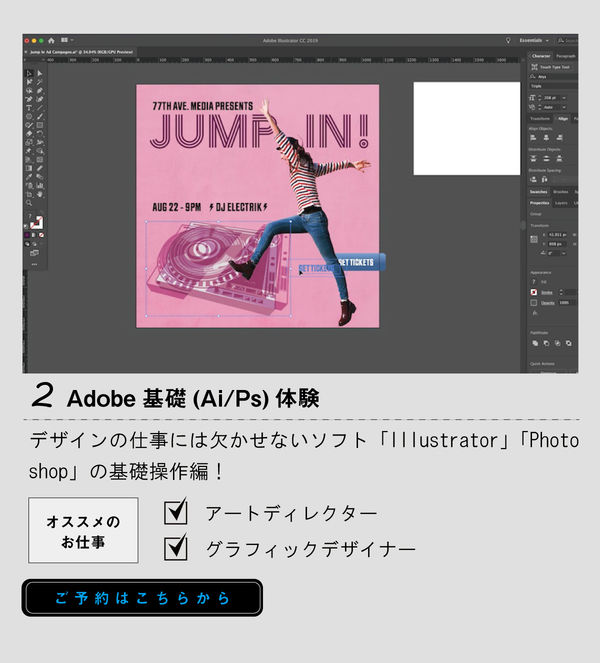Click the Opacity checkbox swatch in Appearance

pyautogui.click(x=533, y=302)
